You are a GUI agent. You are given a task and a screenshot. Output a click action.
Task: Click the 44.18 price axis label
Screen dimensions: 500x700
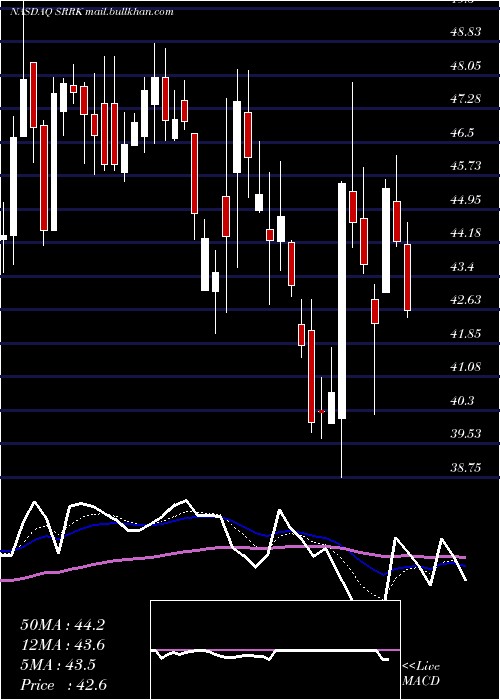pyautogui.click(x=466, y=233)
